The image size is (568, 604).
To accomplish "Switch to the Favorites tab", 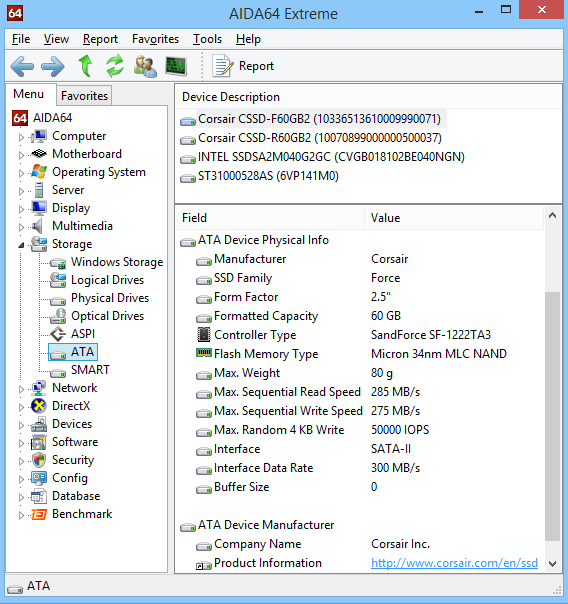I will [84, 96].
